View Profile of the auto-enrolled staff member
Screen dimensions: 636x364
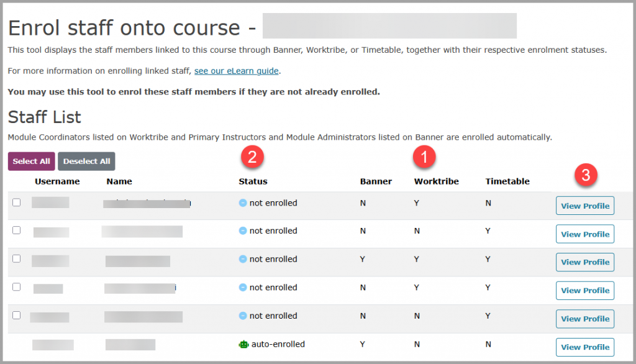pyautogui.click(x=584, y=347)
